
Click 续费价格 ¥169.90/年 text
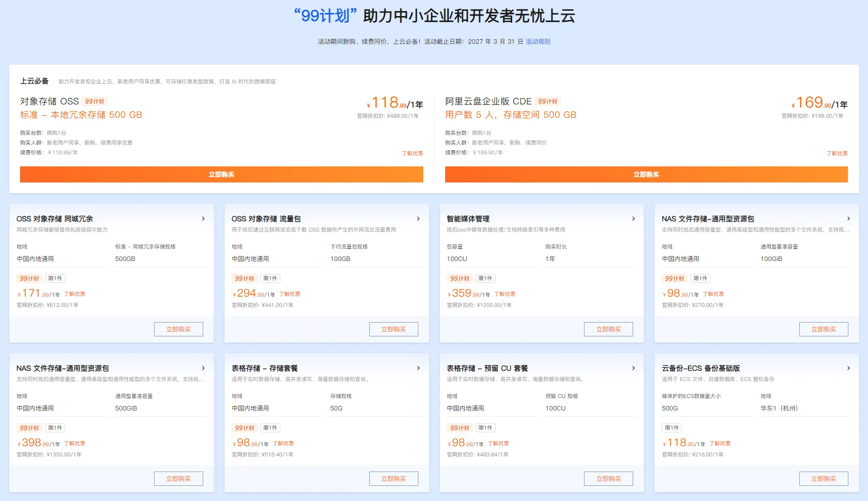click(x=474, y=153)
